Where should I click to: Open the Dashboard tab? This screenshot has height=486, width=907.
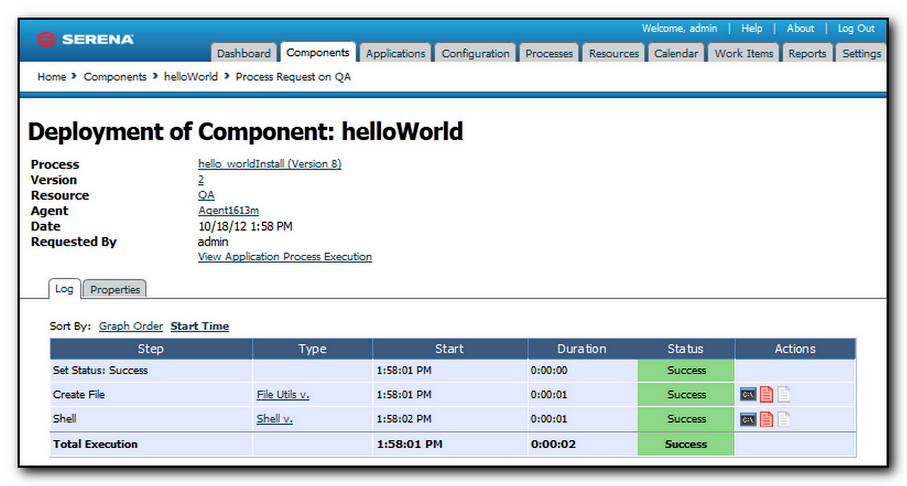pyautogui.click(x=244, y=53)
